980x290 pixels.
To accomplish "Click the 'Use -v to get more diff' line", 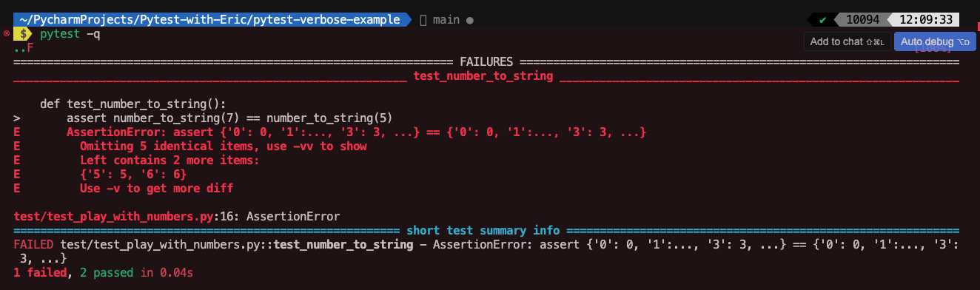I will click(156, 189).
